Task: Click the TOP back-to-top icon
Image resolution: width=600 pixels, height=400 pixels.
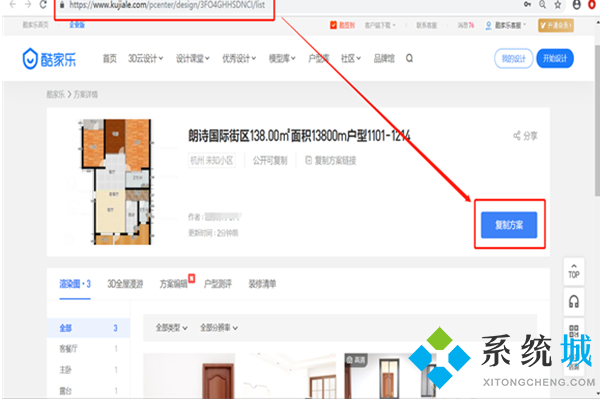Action: tap(573, 271)
